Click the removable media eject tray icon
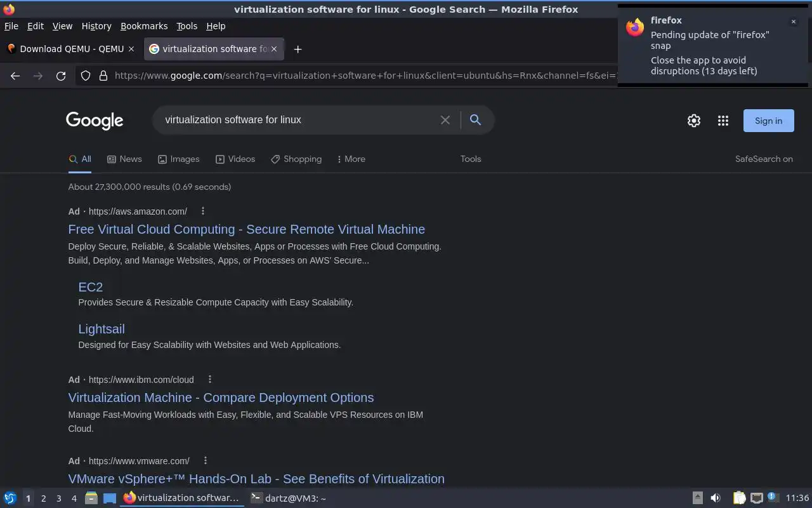 coord(697,498)
